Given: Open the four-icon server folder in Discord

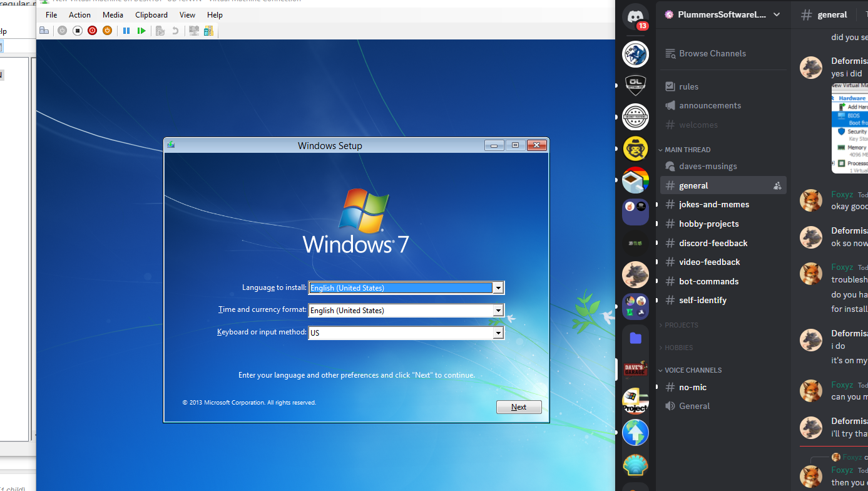Looking at the screenshot, I should click(x=635, y=306).
